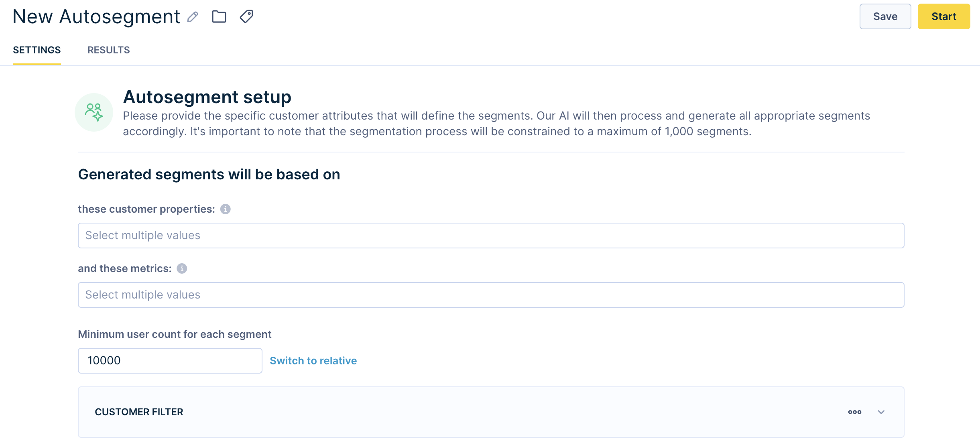The image size is (980, 447).
Task: Click the New Autosegment title text
Action: [96, 17]
